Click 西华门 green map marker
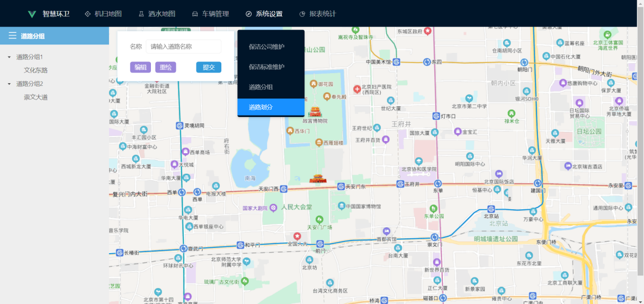This screenshot has height=304, width=644. [x=290, y=130]
